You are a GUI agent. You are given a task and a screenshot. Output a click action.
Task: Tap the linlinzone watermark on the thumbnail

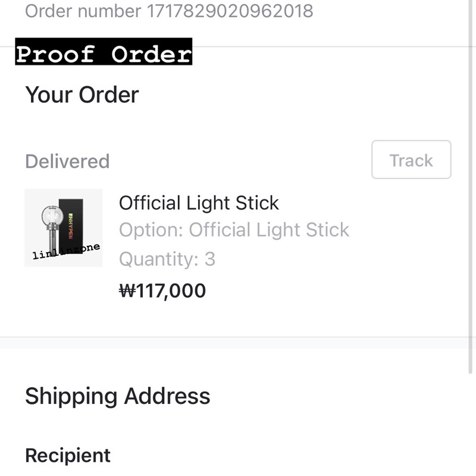click(x=66, y=251)
